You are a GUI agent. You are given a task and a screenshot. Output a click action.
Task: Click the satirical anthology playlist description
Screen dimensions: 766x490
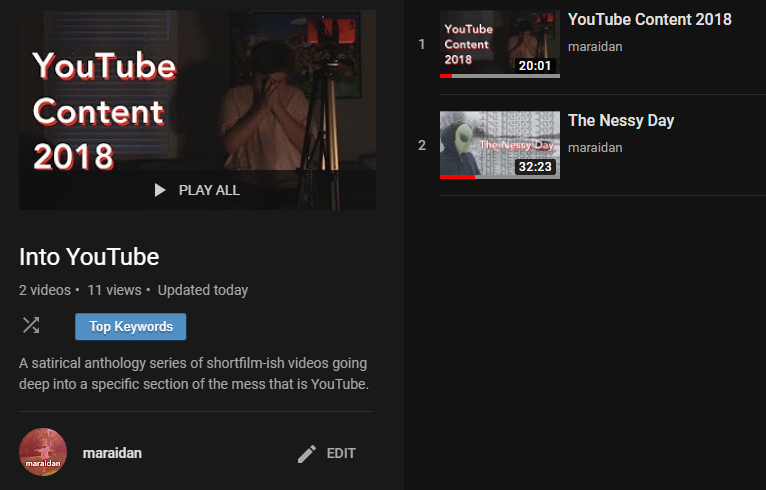click(x=194, y=373)
